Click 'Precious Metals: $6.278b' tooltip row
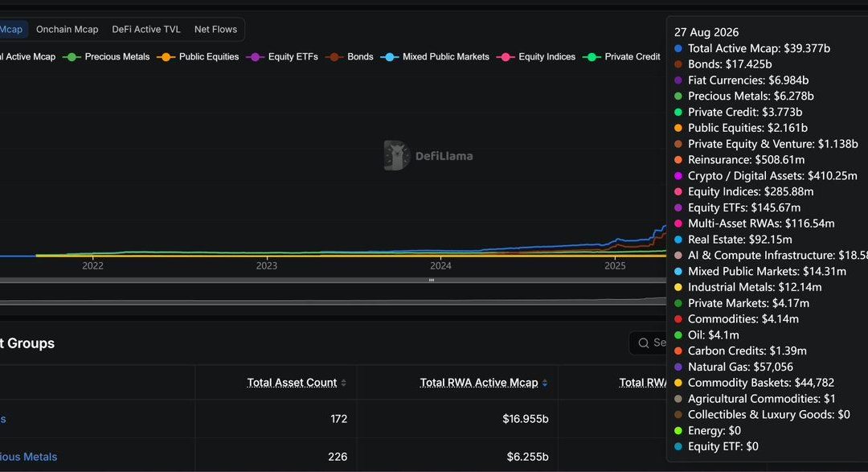868x472 pixels. [744, 96]
